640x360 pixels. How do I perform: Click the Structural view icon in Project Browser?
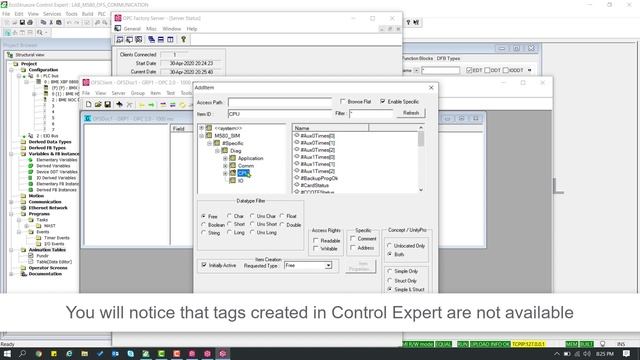click(x=10, y=55)
